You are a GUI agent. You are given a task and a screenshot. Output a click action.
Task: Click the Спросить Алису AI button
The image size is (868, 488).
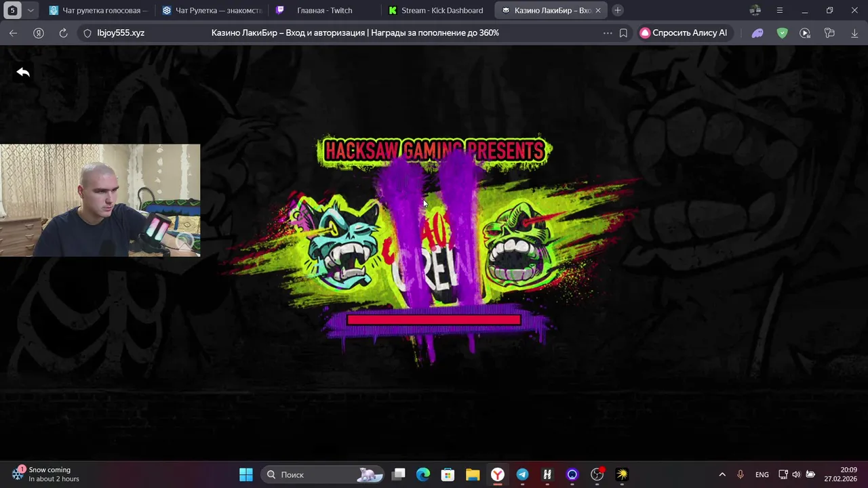click(684, 33)
